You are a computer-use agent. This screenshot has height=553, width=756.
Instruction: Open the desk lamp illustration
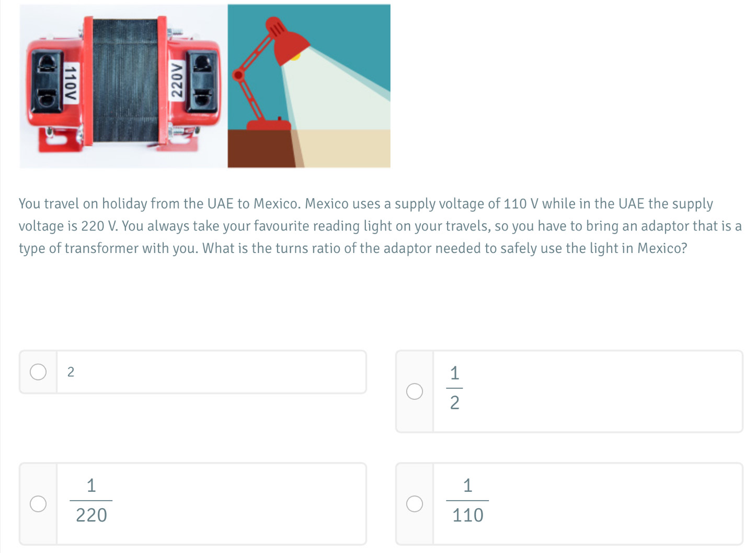click(x=309, y=86)
